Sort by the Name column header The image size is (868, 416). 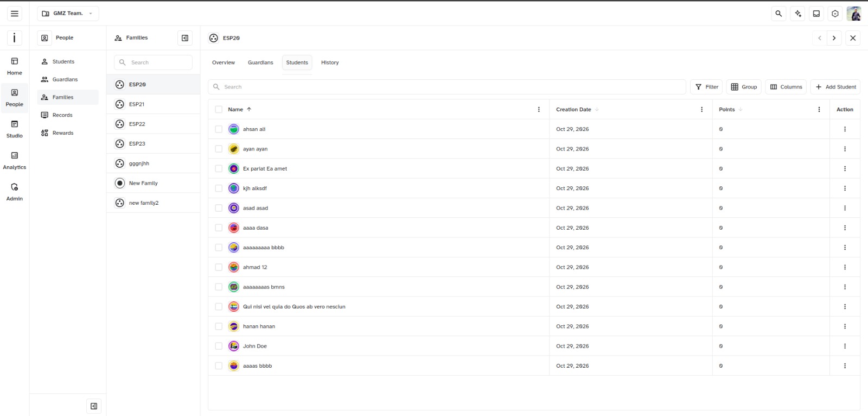click(240, 109)
